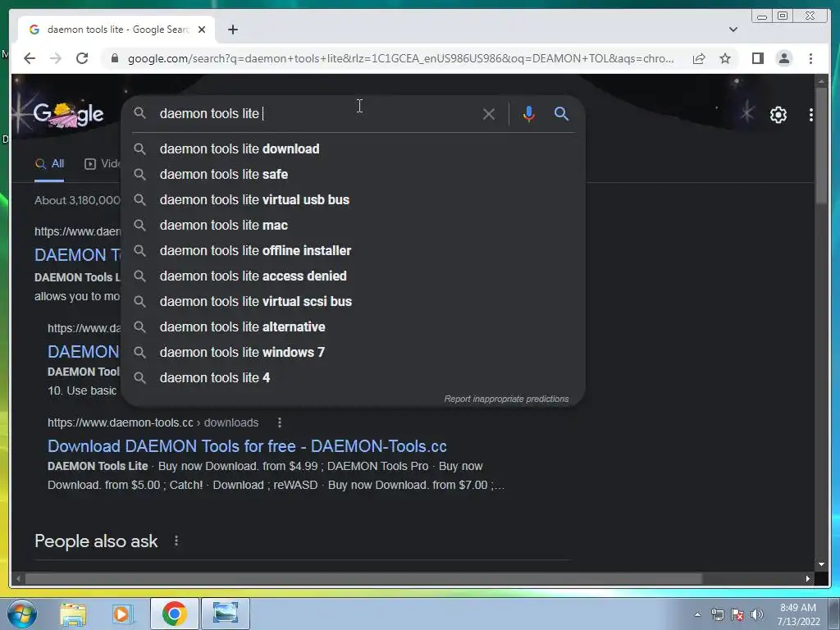Open the taskbar clock 8:49 AM

[x=798, y=614]
